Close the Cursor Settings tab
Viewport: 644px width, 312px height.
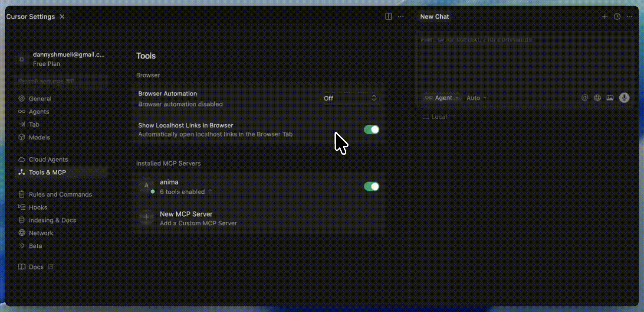click(x=62, y=16)
